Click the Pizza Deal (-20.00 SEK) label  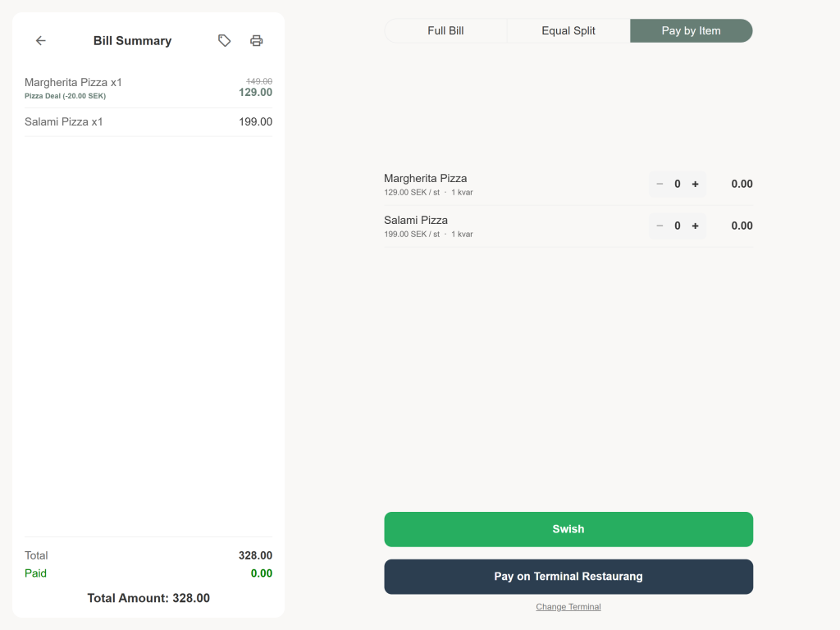66,97
